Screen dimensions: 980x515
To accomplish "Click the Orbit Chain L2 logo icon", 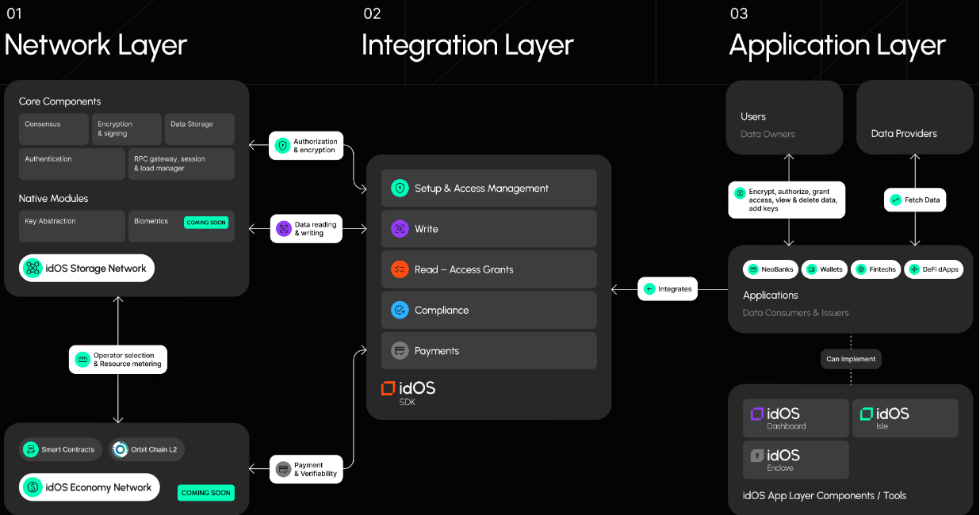I will point(120,449).
